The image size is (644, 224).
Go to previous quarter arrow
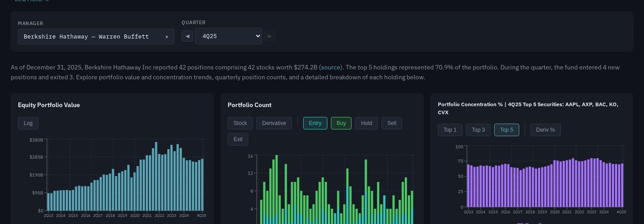click(187, 36)
